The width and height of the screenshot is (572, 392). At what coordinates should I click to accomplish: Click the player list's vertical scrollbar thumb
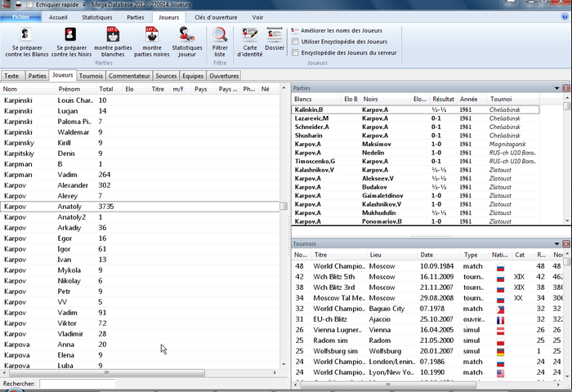284,206
